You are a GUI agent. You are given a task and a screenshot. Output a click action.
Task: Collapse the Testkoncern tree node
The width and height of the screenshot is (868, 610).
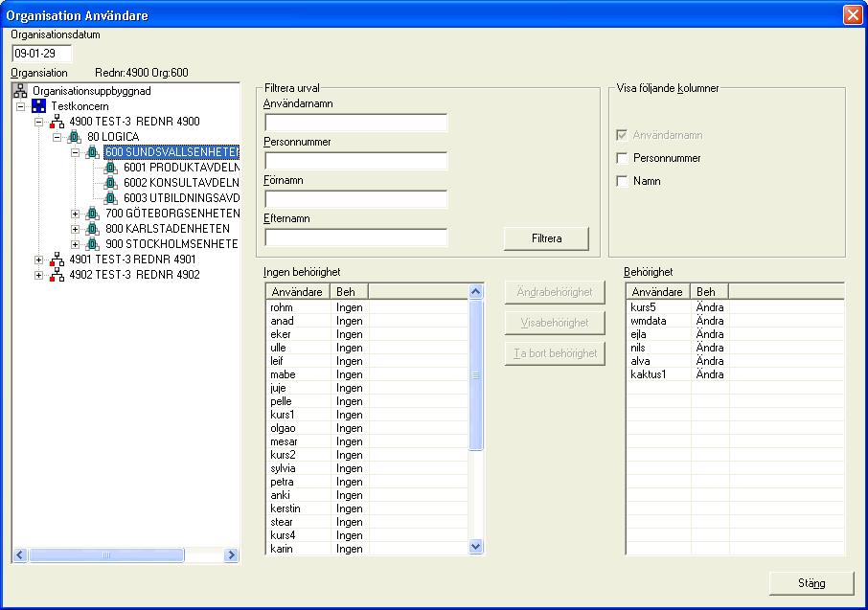click(21, 106)
